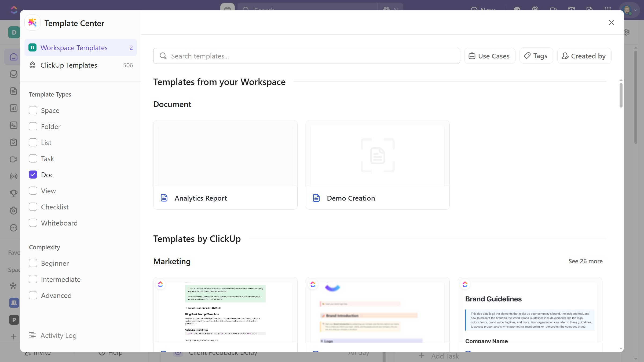644x362 pixels.
Task: Select Workspace Templates category
Action: (80, 48)
